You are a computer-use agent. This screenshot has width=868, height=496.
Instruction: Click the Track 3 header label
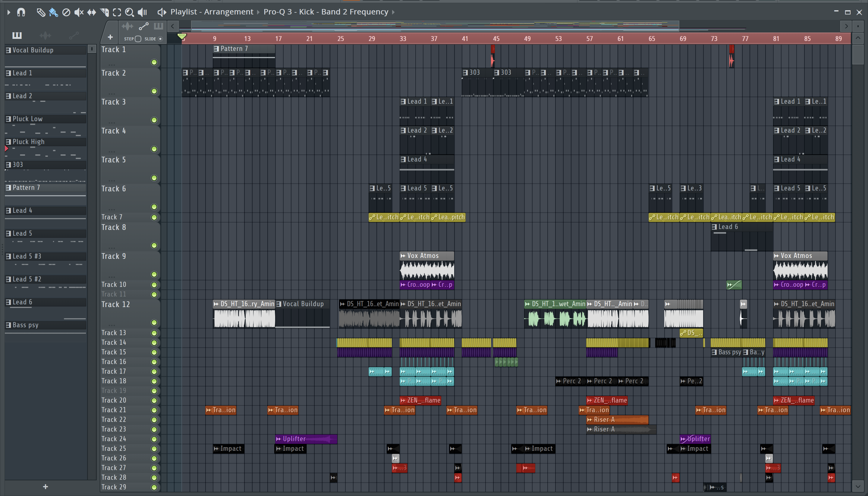113,102
